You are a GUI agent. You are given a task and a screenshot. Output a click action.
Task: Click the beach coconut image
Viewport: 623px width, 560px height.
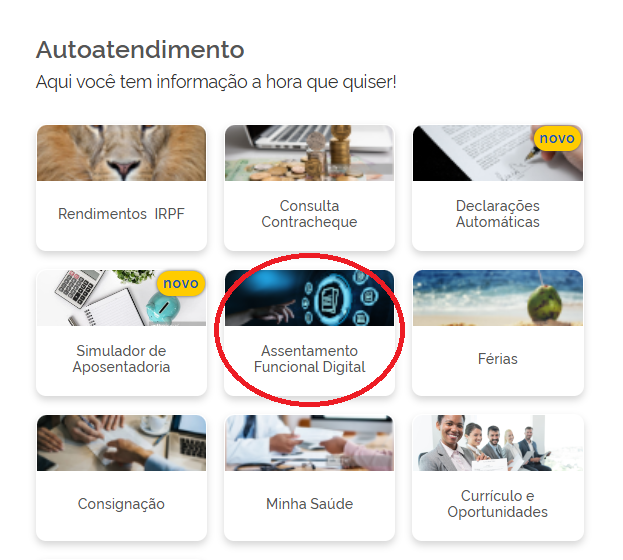[x=498, y=298]
